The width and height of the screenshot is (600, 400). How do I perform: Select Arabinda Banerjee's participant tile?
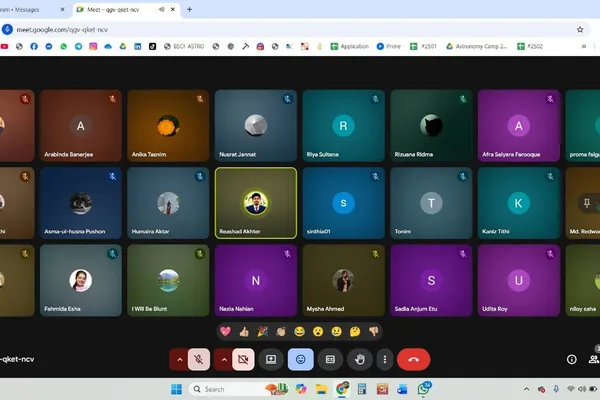tap(81, 126)
